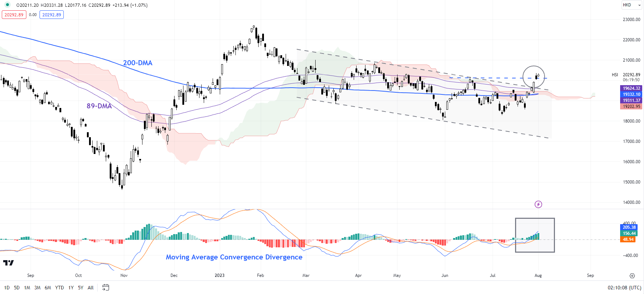Select the 1Y time range

71,288
